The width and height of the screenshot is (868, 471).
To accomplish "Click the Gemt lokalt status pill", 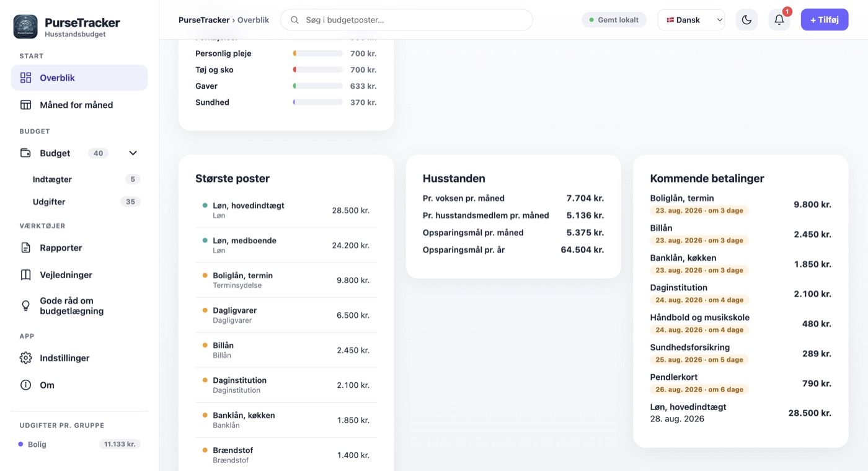I will tap(614, 20).
